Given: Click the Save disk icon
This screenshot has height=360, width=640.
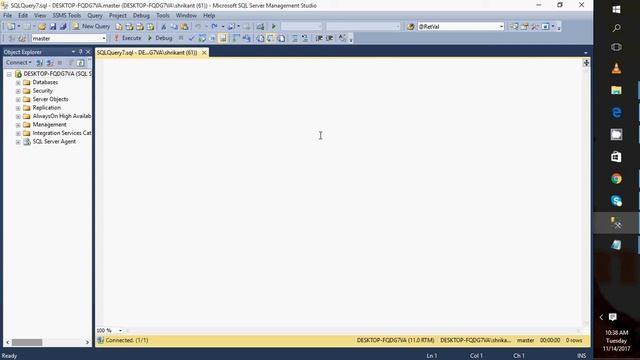Looking at the screenshot, I should [x=53, y=27].
